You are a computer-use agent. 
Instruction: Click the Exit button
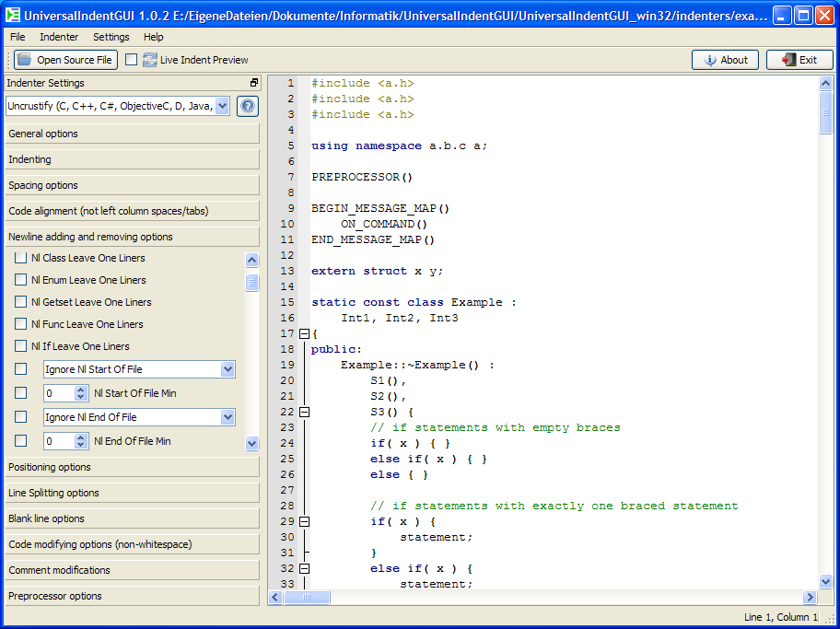[799, 60]
